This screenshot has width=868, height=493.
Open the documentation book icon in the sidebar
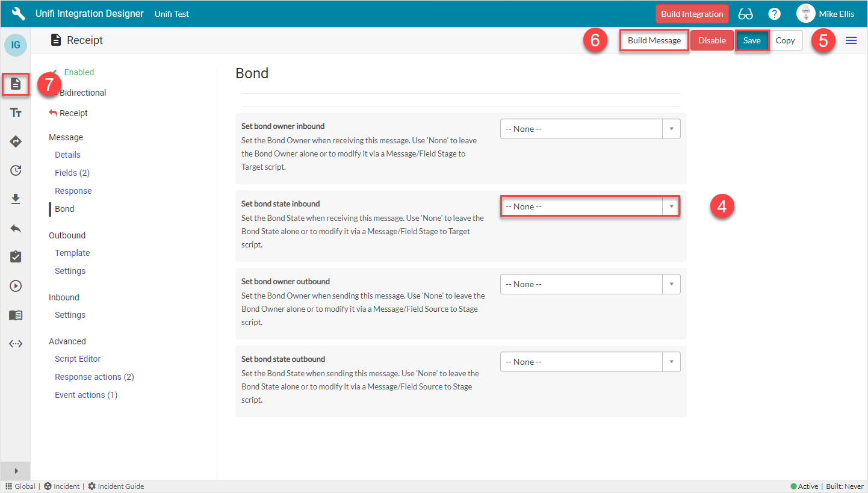[x=15, y=315]
